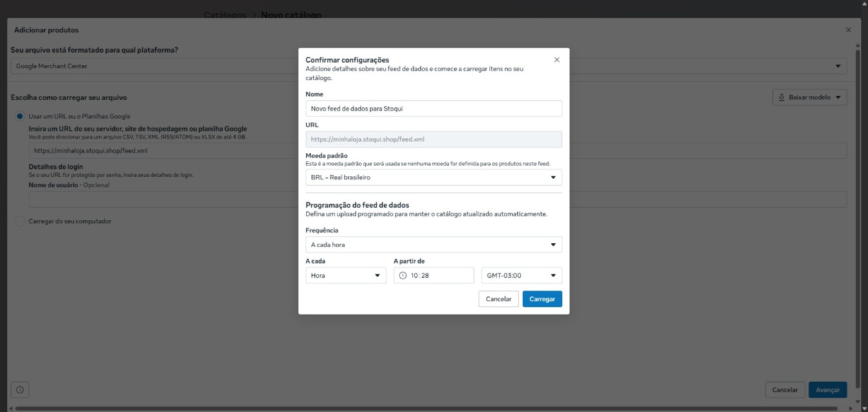Click Cancelar in the dialog

pyautogui.click(x=498, y=299)
